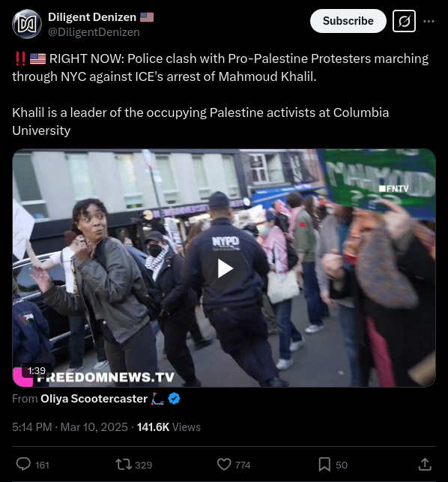This screenshot has width=448, height=482.
Task: Click the 1:39 video duration badge
Action: coord(37,371)
